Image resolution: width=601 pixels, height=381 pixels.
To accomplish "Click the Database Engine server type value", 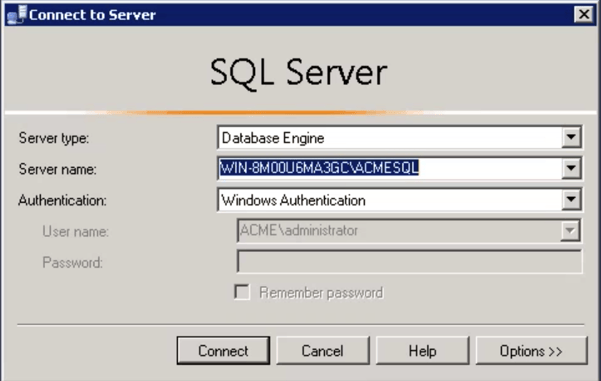I will tap(273, 138).
